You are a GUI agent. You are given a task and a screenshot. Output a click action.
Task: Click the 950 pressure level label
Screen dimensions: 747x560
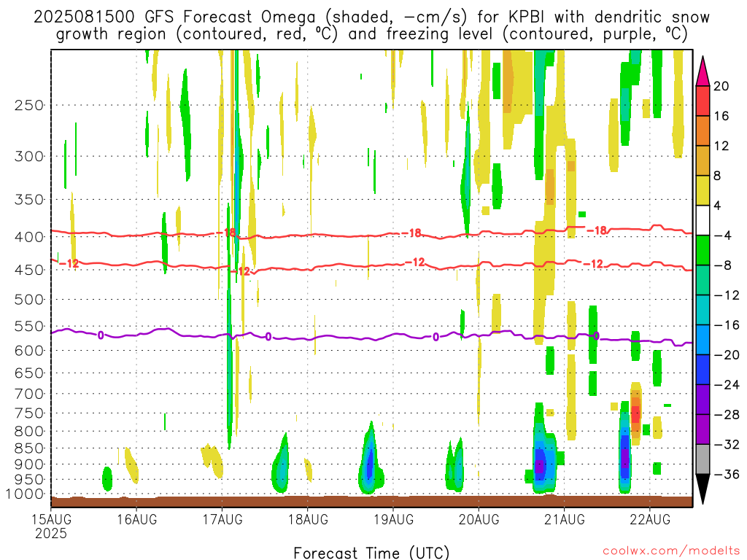coord(29,480)
